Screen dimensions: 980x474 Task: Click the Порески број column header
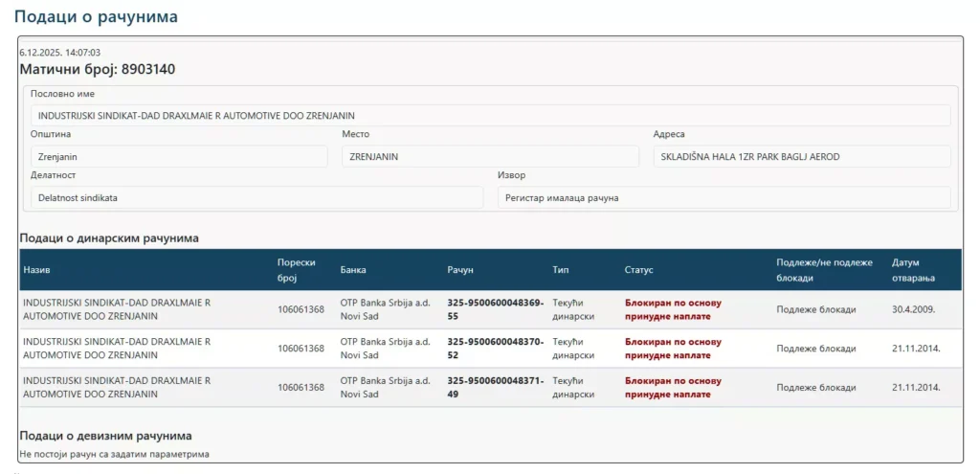point(297,270)
